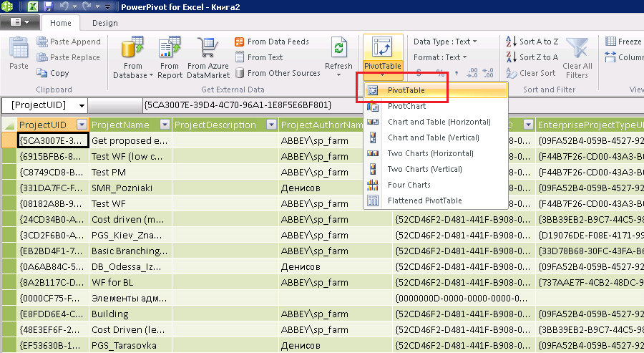This screenshot has height=353, width=644.
Task: Click the EnterpriseProjectTypeUID column header
Action: click(590, 125)
